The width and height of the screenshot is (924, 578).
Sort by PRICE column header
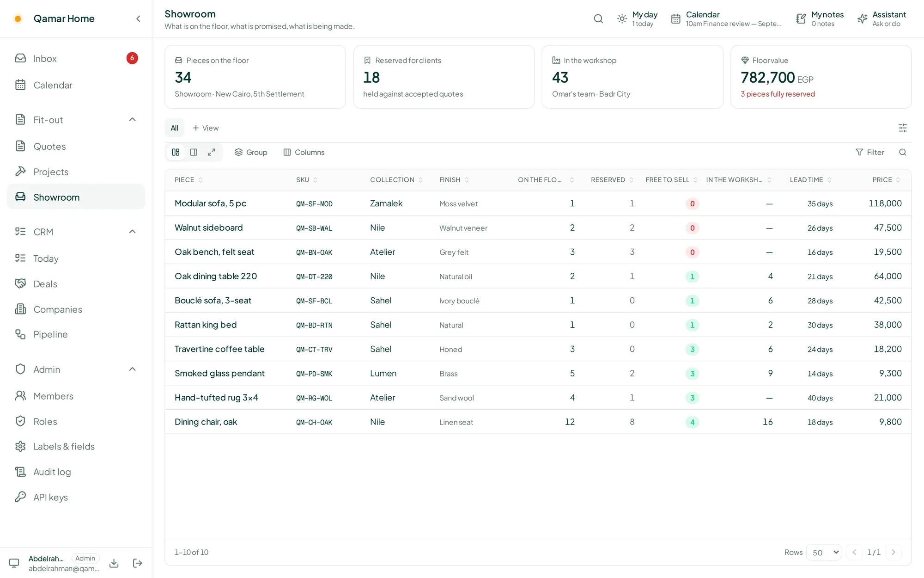click(x=886, y=180)
